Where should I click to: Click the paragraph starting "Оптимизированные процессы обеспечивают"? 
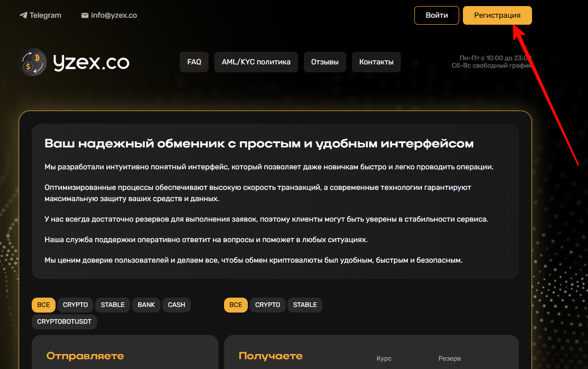click(x=258, y=193)
